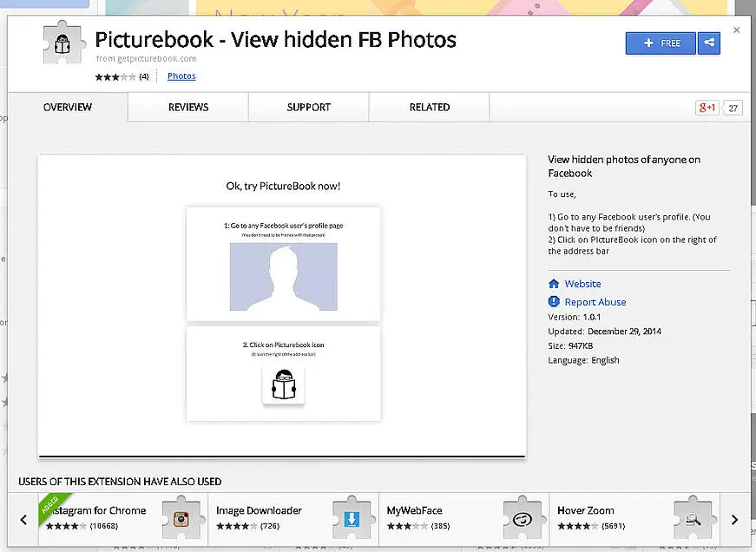Click the previous arrow in related extensions
The image size is (756, 552).
click(x=23, y=520)
